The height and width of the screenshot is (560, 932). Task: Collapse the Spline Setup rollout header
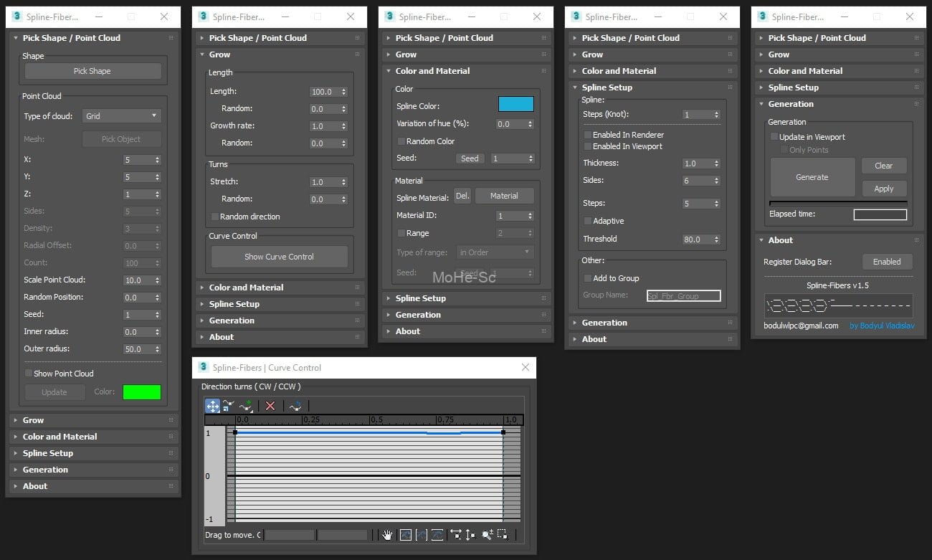click(x=607, y=87)
